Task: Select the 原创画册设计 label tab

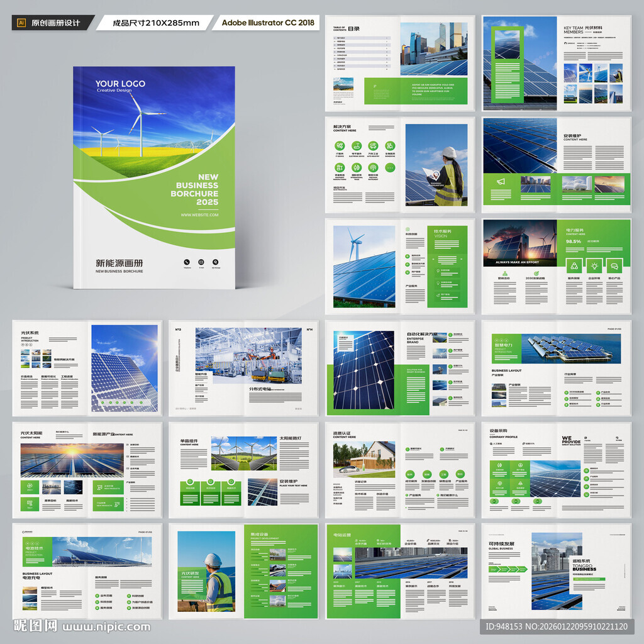Action: coord(53,23)
